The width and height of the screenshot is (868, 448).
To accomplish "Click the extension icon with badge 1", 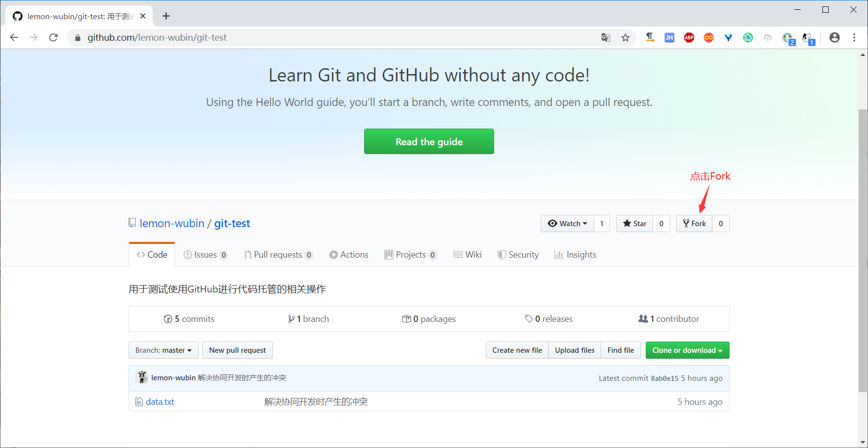I will click(808, 39).
